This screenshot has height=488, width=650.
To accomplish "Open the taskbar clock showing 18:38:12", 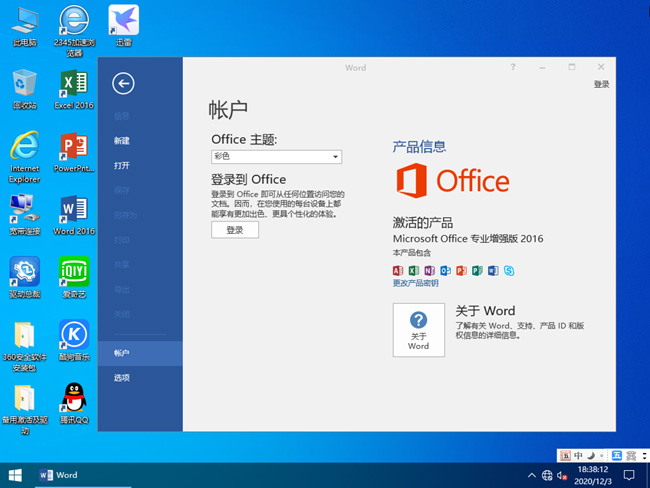I will point(593,475).
